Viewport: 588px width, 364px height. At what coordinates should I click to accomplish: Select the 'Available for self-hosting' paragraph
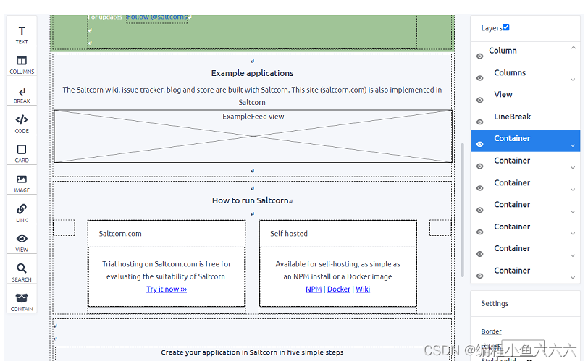tap(338, 270)
